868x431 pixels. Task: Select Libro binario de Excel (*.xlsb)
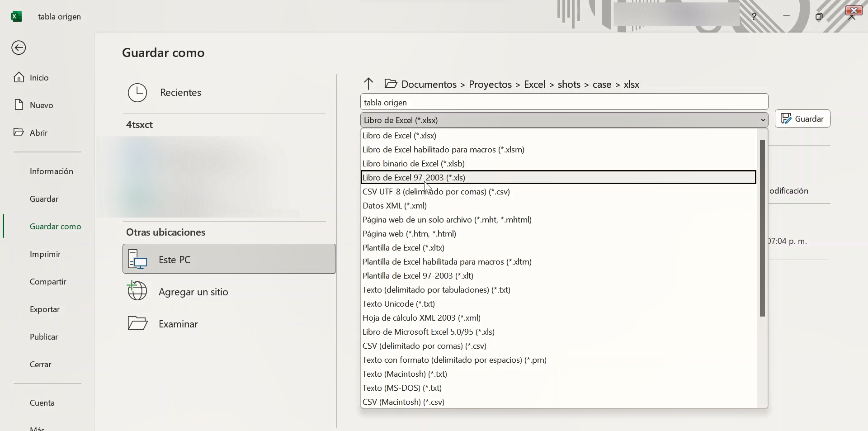pos(559,163)
